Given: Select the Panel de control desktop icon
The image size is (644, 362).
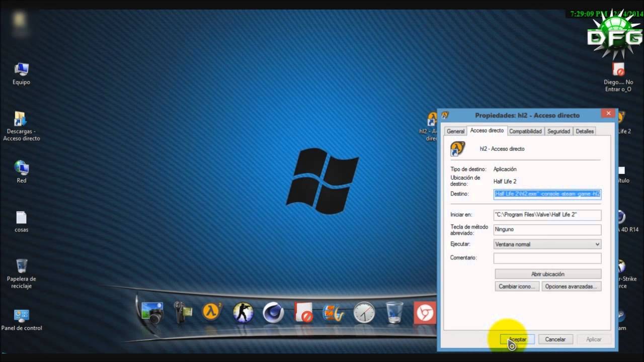Looking at the screenshot, I should tap(22, 320).
